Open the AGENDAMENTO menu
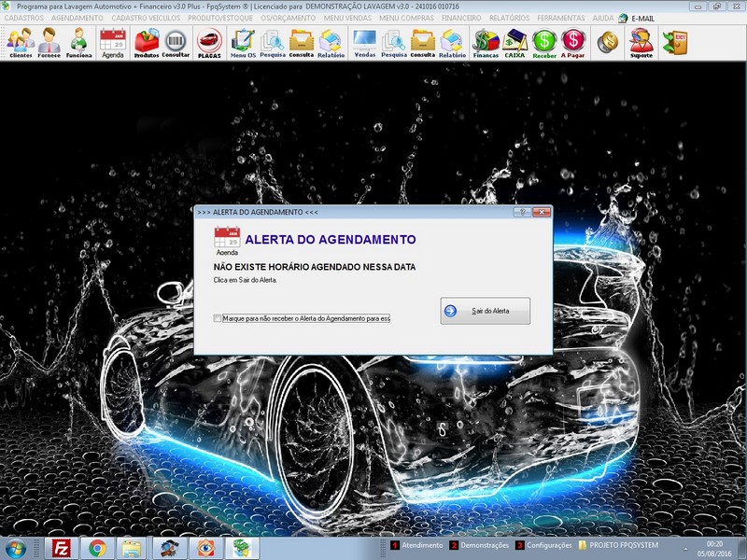Screen dimensions: 747x560 78,18
